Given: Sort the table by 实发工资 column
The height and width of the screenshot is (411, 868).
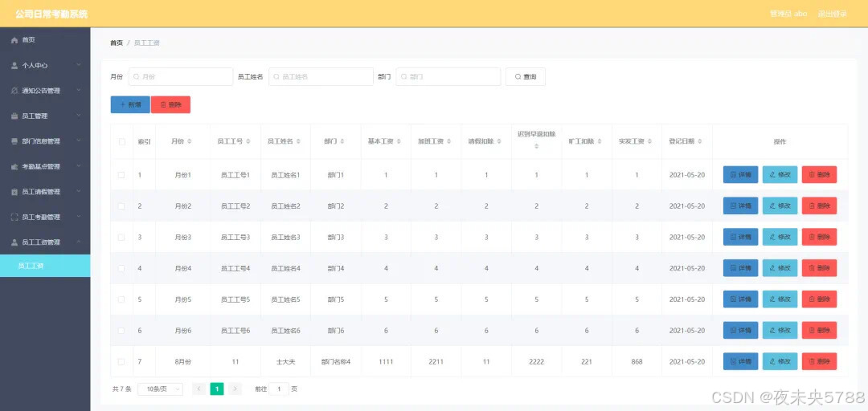Looking at the screenshot, I should point(650,141).
